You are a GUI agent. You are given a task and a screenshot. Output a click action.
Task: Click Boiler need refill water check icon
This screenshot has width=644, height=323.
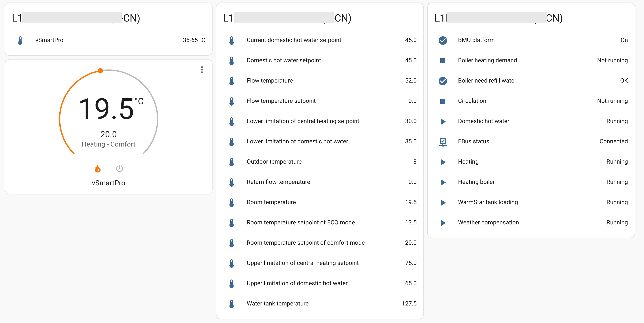442,81
